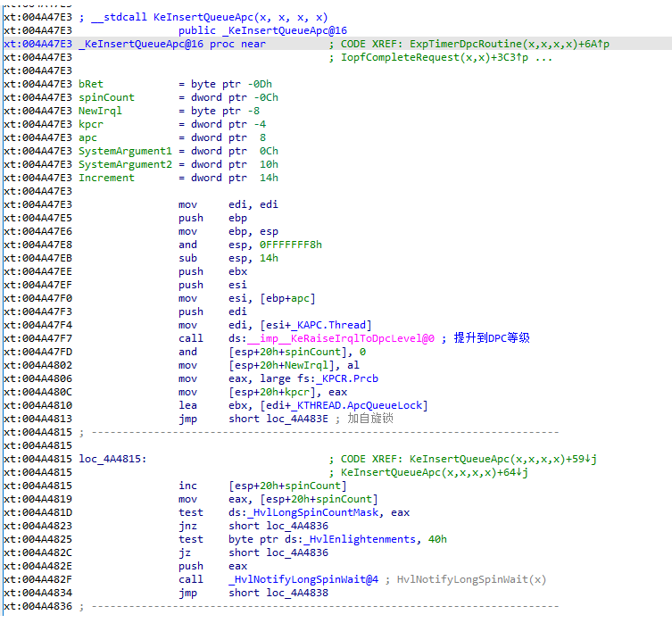Click the NewIrql variable definition
The image size is (672, 623).
pyautogui.click(x=100, y=111)
